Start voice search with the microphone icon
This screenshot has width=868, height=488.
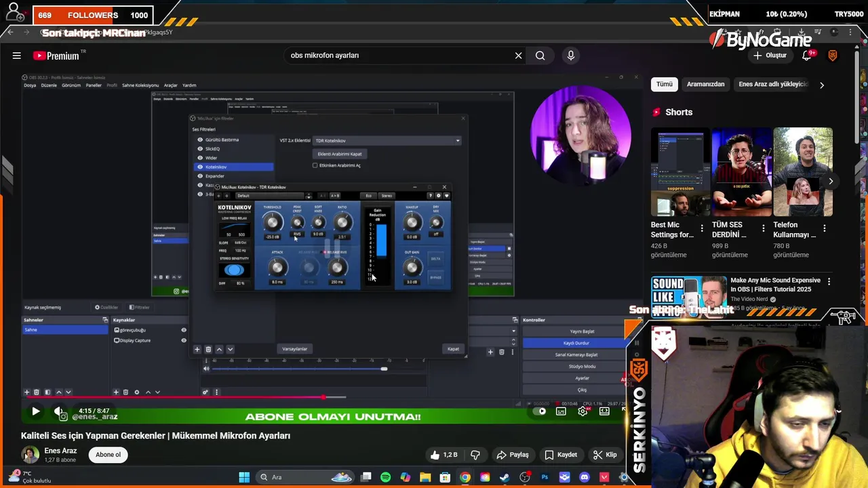tap(570, 56)
